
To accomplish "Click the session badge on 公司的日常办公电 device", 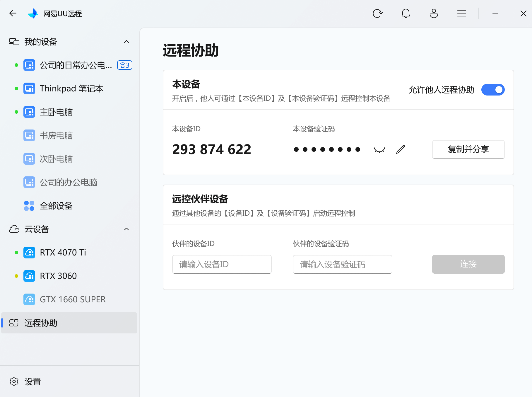I will pyautogui.click(x=125, y=65).
